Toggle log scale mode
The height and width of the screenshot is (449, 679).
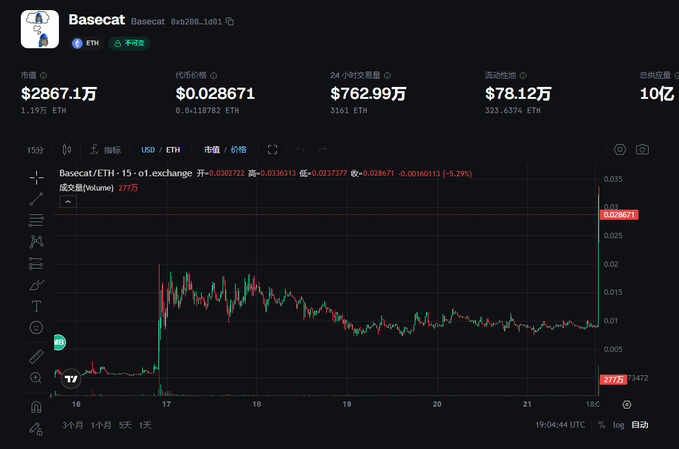click(x=618, y=425)
